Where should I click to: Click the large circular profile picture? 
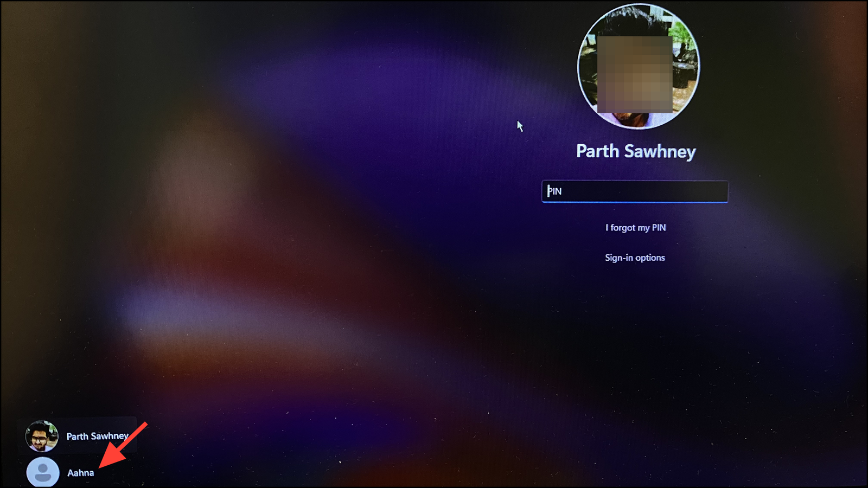tap(639, 67)
